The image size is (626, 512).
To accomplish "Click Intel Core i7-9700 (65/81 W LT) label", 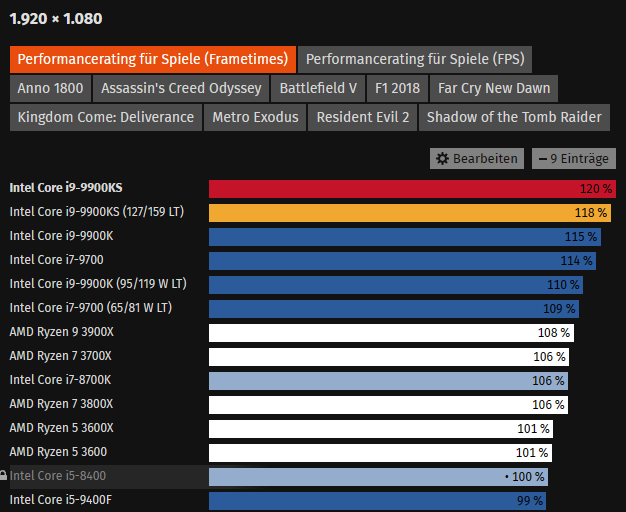I will tap(91, 308).
